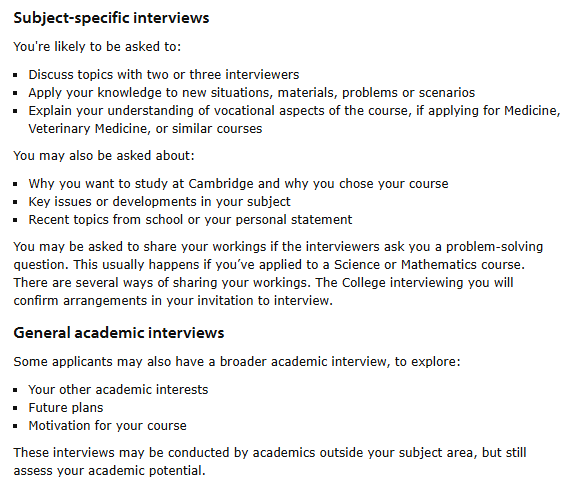Click bullet 'Recent topics from school or your personal statement'
569x482 pixels.
(190, 220)
